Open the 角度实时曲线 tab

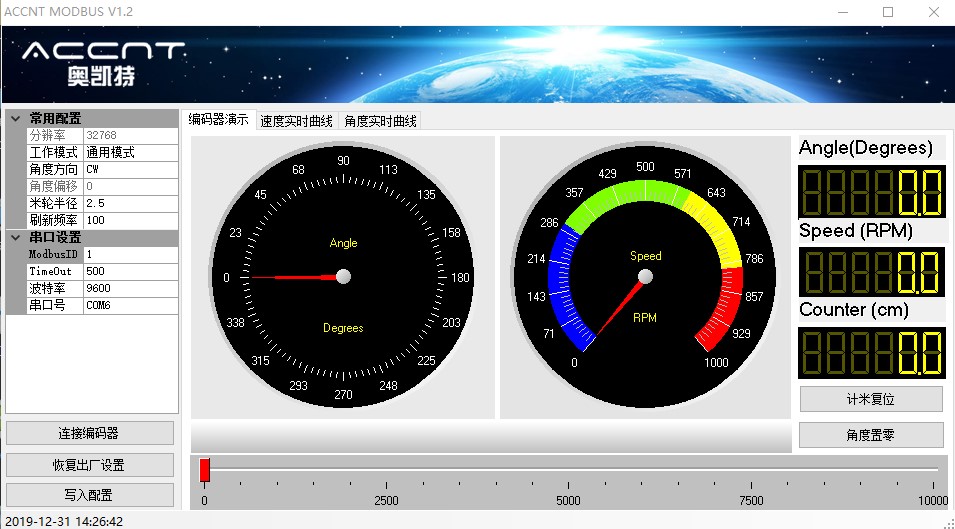pyautogui.click(x=380, y=121)
